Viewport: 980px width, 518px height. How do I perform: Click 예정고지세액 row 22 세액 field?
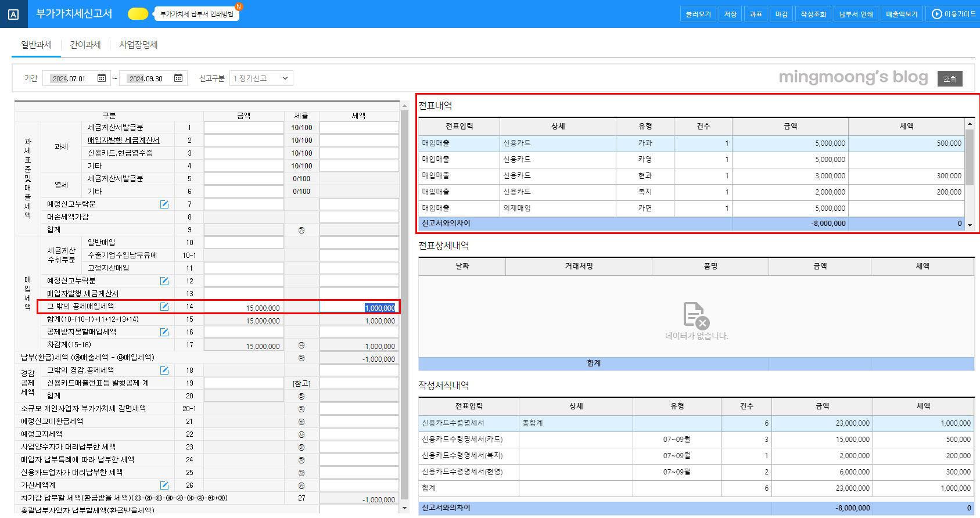tap(358, 434)
